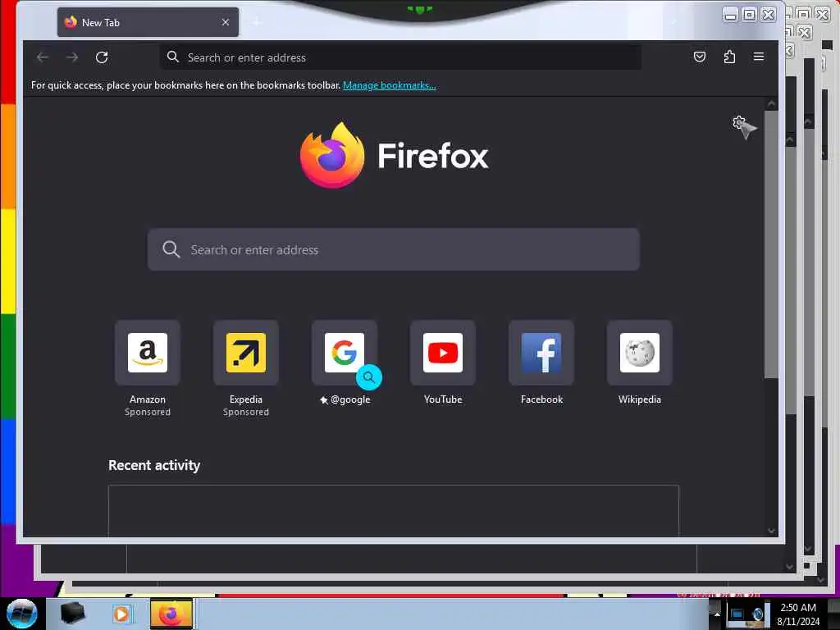List all tabs dropdown arrow
840x630 pixels.
pyautogui.click(x=674, y=22)
